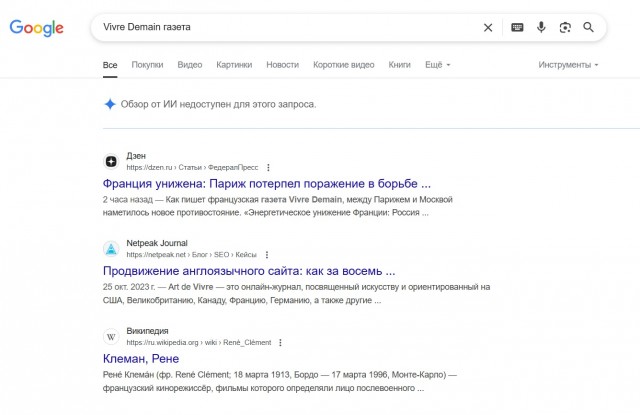Click the Википедия W favicon

(x=111, y=337)
